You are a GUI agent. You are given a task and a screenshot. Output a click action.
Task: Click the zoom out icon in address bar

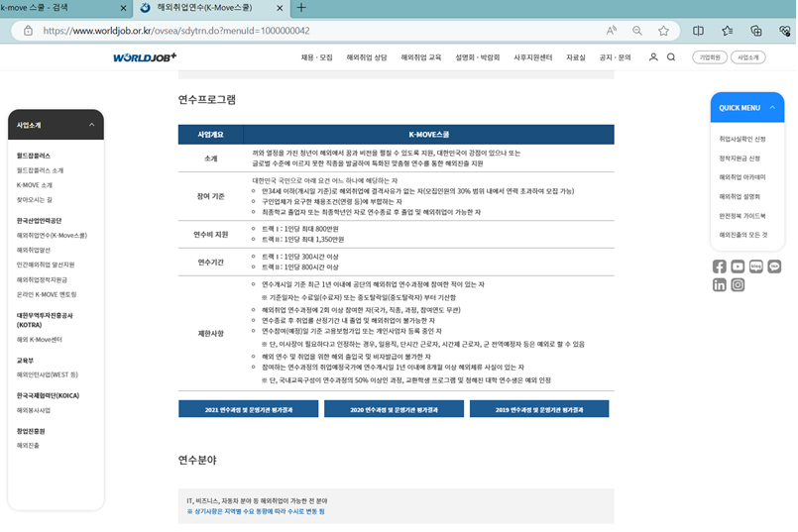click(x=636, y=31)
